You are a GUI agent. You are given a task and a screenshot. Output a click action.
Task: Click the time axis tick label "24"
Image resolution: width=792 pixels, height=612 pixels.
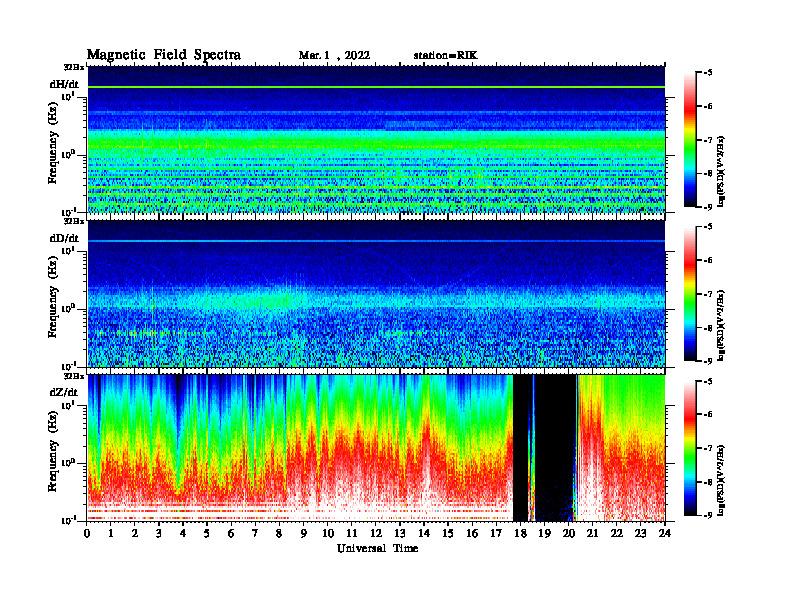point(665,533)
